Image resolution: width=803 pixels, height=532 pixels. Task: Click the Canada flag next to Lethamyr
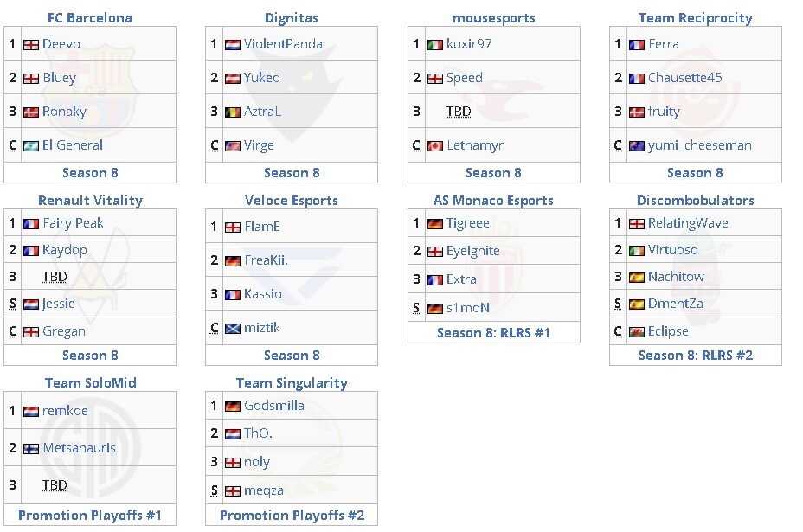coord(435,146)
